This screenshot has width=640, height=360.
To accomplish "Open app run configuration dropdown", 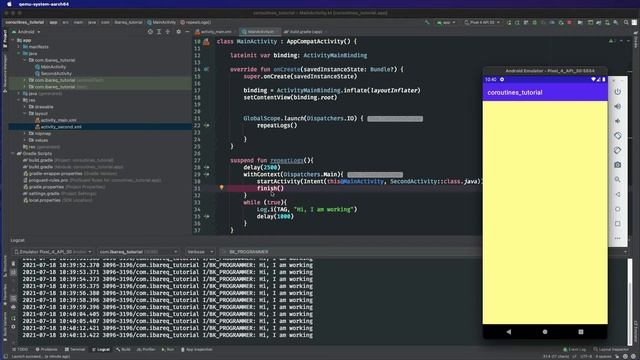I will pos(446,22).
